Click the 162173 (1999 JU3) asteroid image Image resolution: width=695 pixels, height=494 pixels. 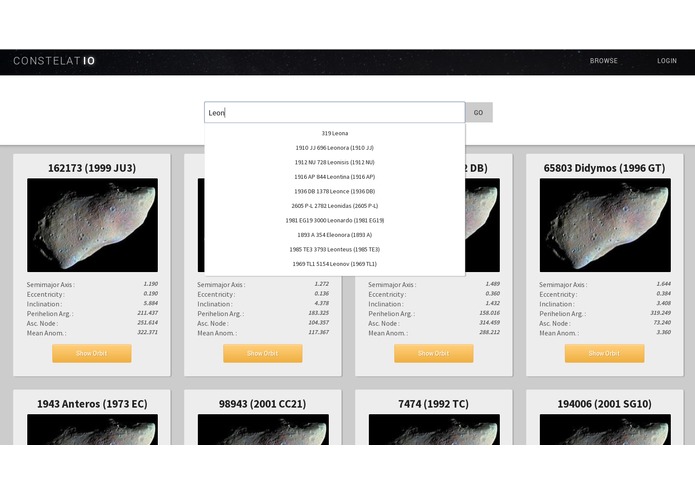(x=92, y=225)
